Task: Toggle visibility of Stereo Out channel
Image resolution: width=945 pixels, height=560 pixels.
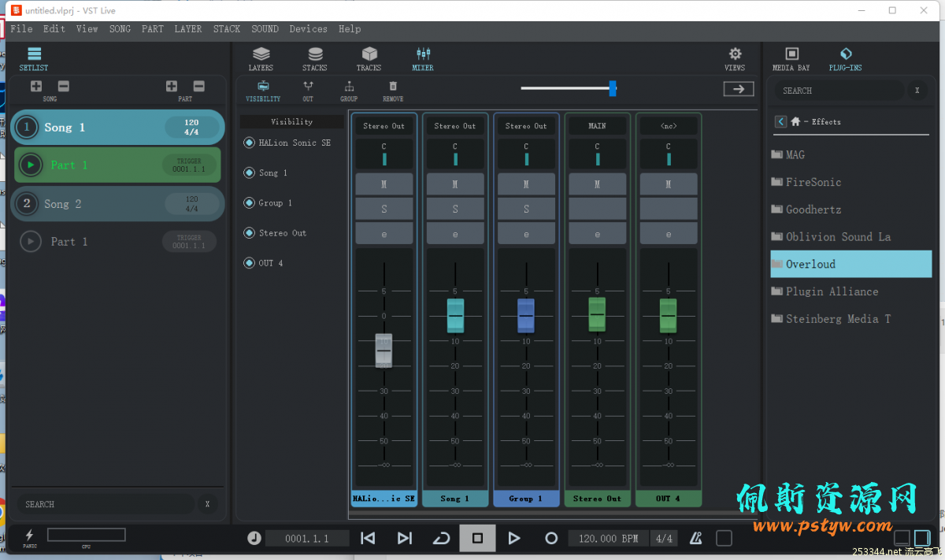Action: click(250, 233)
